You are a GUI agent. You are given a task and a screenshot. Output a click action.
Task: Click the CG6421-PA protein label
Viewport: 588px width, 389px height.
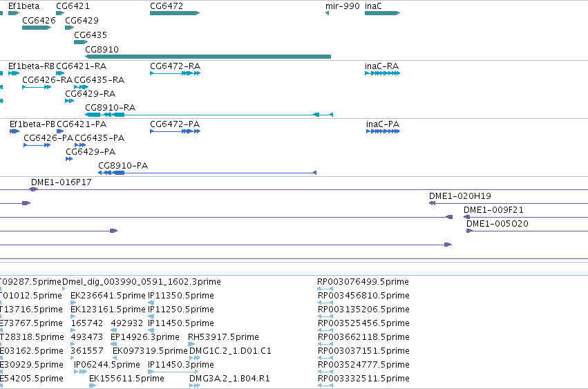point(82,124)
